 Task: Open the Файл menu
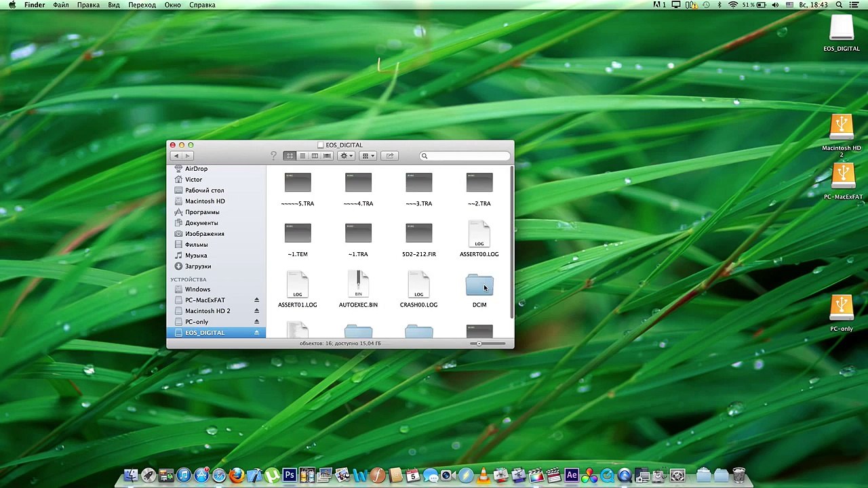click(x=60, y=5)
